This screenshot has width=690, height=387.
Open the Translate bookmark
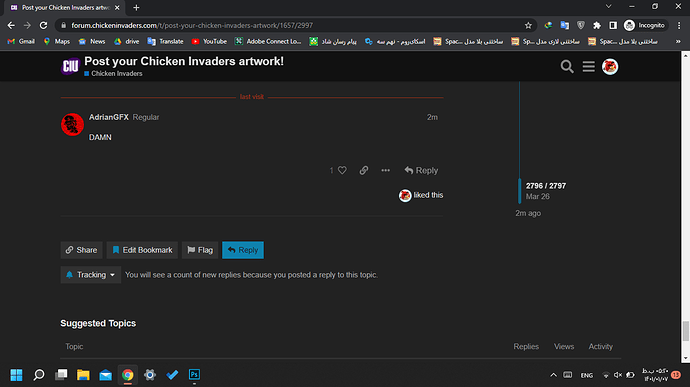coord(165,41)
